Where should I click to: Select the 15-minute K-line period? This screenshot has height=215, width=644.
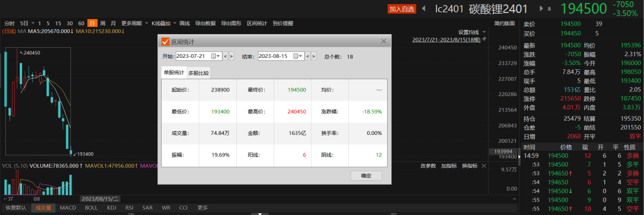click(58, 23)
